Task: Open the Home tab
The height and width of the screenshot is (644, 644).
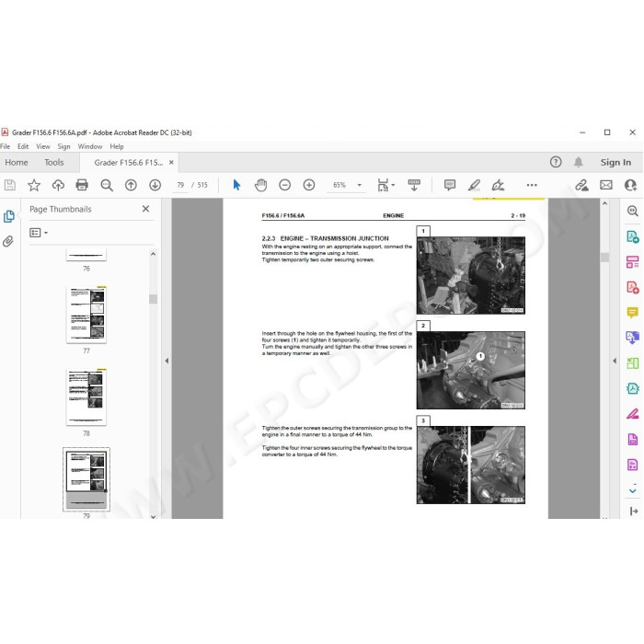Action: click(x=17, y=163)
